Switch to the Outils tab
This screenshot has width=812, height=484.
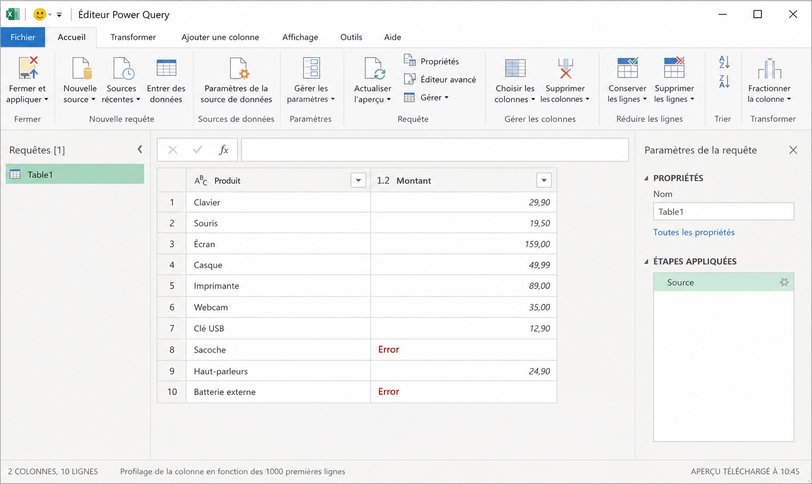tap(351, 37)
